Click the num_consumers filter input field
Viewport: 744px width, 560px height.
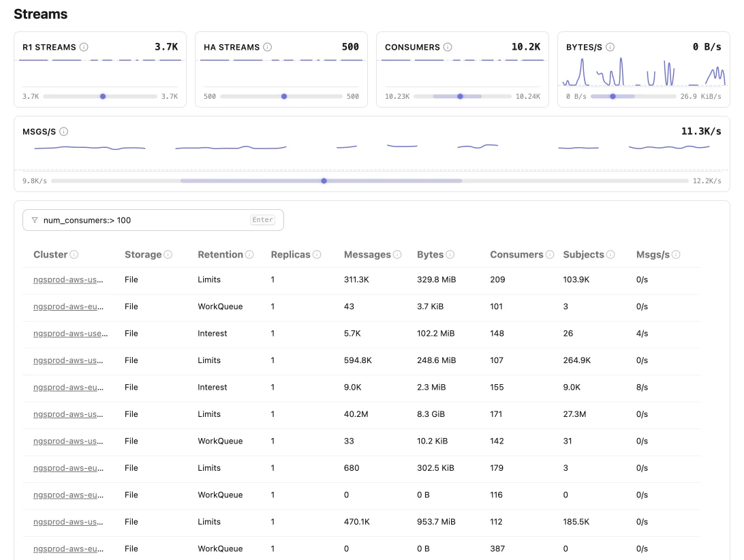(136, 219)
